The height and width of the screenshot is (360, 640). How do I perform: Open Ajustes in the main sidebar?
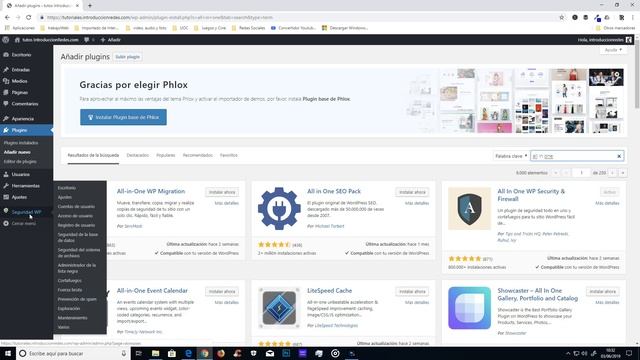click(19, 197)
